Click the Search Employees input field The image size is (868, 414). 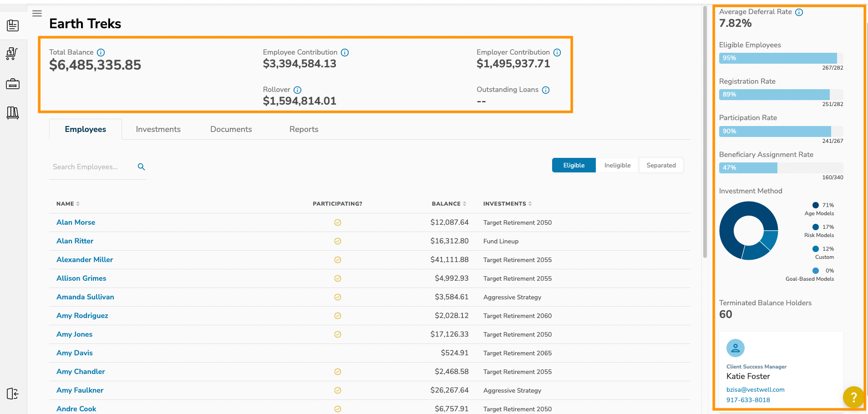(93, 167)
